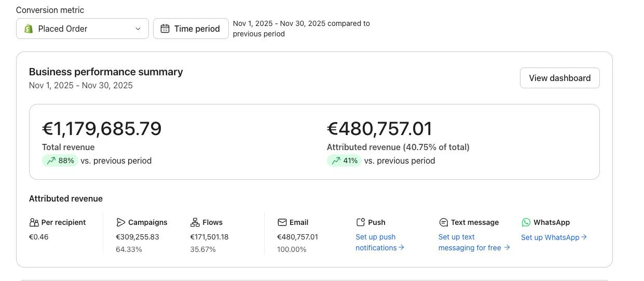
Task: Click the Email share 100.00%
Action: click(x=292, y=249)
